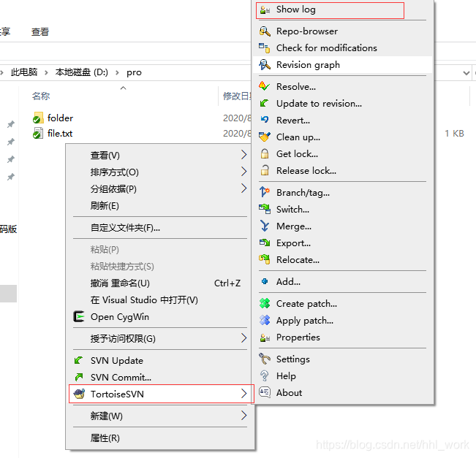Image resolution: width=476 pixels, height=458 pixels.
Task: Click the Clean up broom icon
Action: [x=265, y=137]
